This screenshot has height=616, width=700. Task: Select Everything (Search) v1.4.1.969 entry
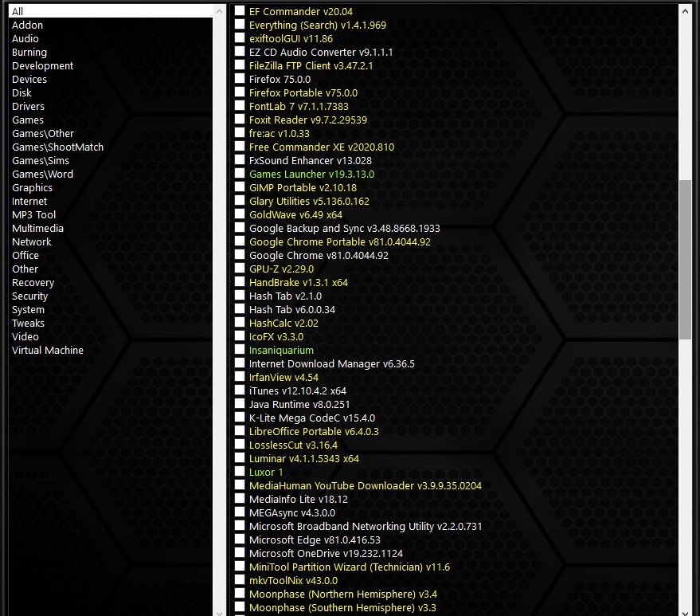coord(318,25)
